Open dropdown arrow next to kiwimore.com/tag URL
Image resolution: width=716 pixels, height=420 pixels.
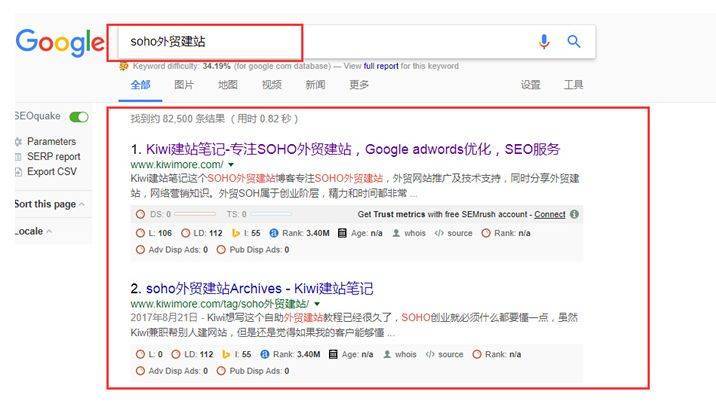[x=317, y=304]
